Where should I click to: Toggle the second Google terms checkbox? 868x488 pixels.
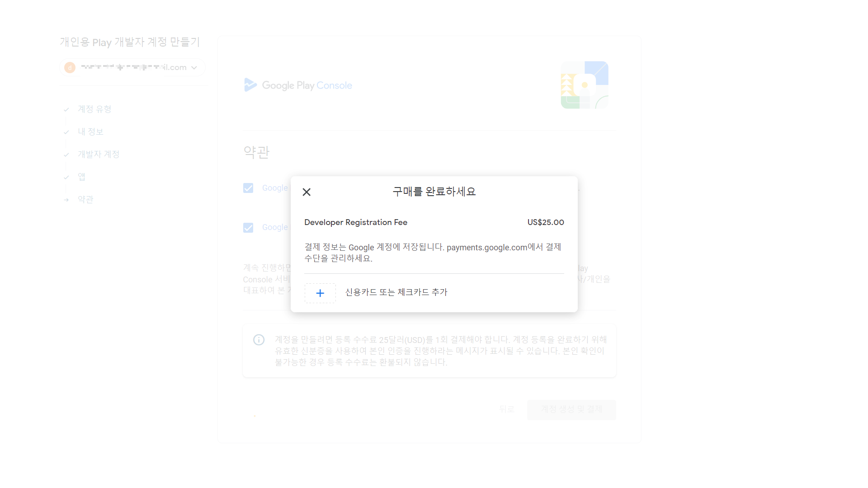coord(248,228)
